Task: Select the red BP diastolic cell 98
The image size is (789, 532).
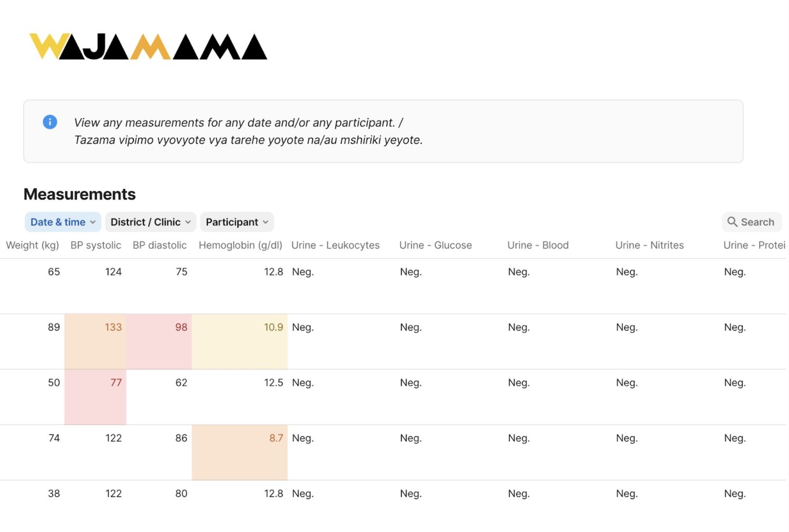Action: (x=159, y=342)
